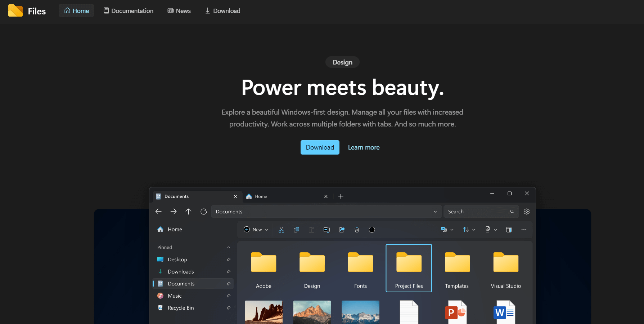Image resolution: width=644 pixels, height=324 pixels.
Task: Open the Documentation nav item
Action: point(129,11)
